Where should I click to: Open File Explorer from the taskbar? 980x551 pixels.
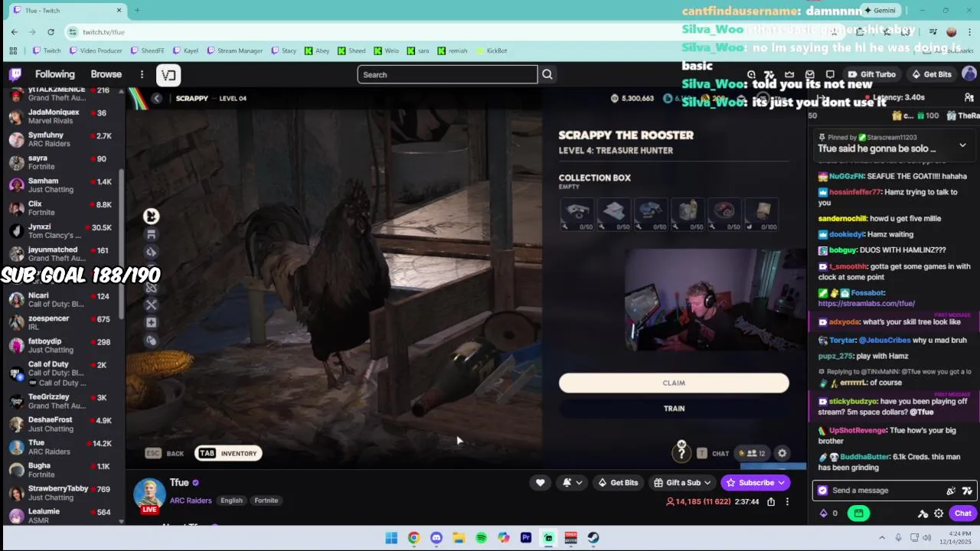(459, 538)
